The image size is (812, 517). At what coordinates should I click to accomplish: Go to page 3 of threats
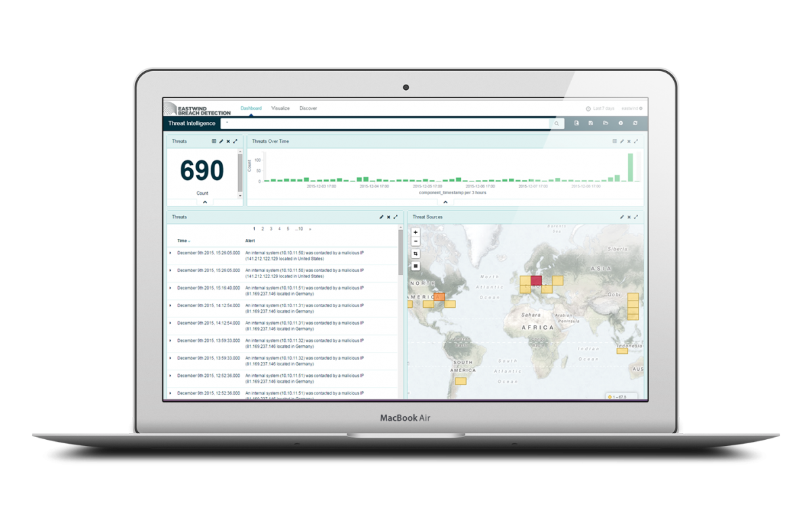(x=271, y=229)
